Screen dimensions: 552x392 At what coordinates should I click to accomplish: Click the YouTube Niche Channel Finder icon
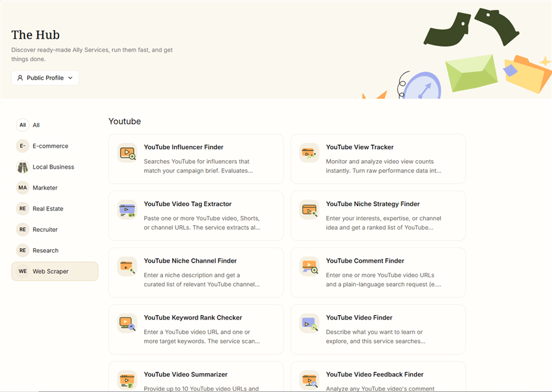[x=127, y=266]
